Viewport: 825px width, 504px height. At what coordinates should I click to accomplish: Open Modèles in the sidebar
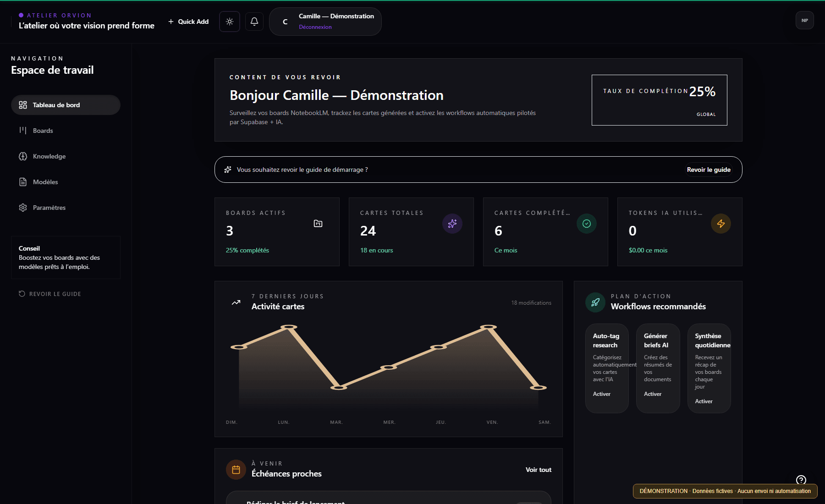[66, 182]
